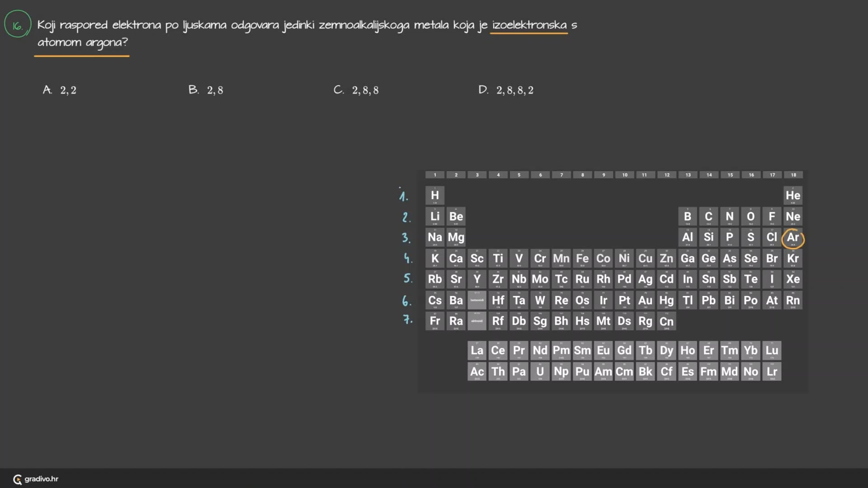The image size is (868, 488).
Task: Choose answer option A. 2,2
Action: [x=60, y=90]
